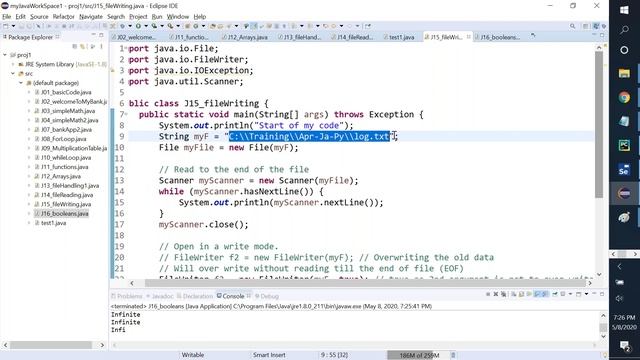Select J14_fileReading.java in Package Explorer

coord(67,195)
